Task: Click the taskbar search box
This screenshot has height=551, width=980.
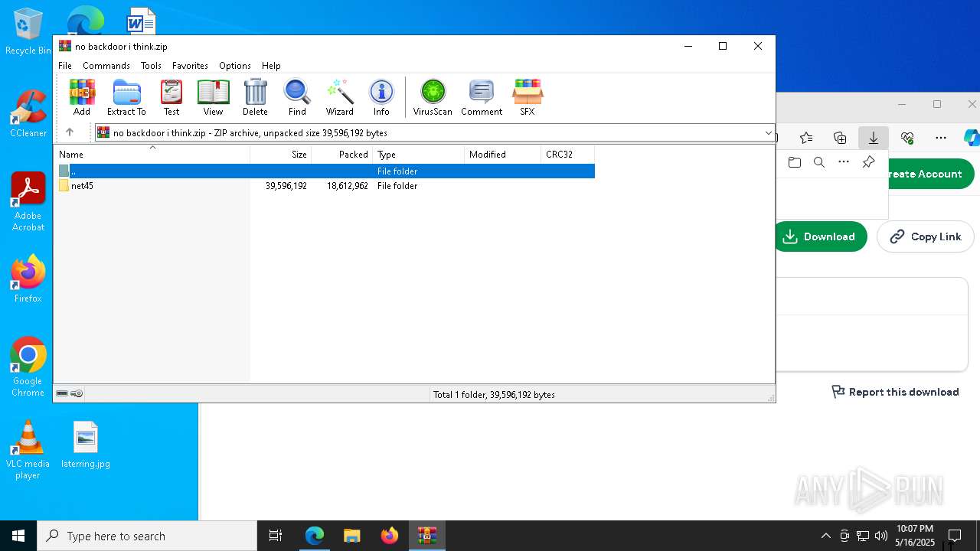Action: tap(147, 536)
